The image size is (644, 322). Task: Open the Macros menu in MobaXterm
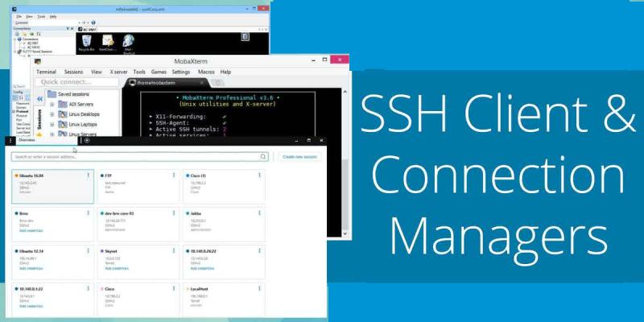206,72
